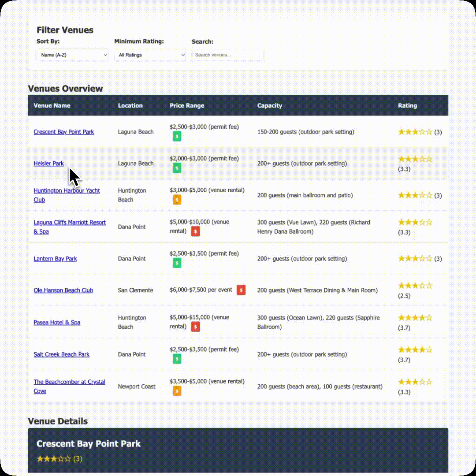Screen dimensions: 476x476
Task: Click "$2,000-$3,000 (permit fee)" price text
Action: [205, 159]
